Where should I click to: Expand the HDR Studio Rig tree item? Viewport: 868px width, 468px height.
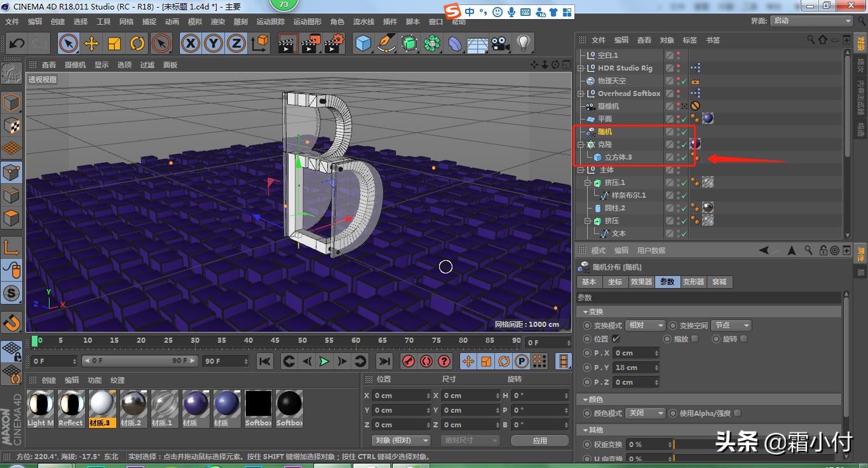581,68
